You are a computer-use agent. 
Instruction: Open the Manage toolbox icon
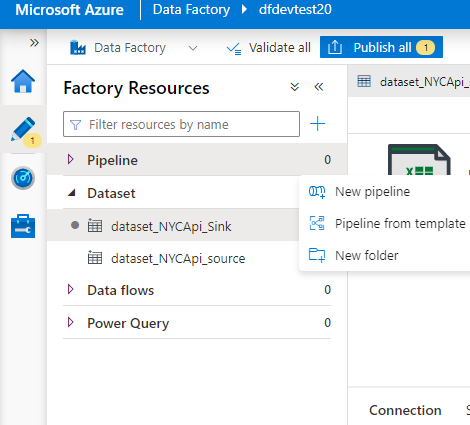click(23, 226)
